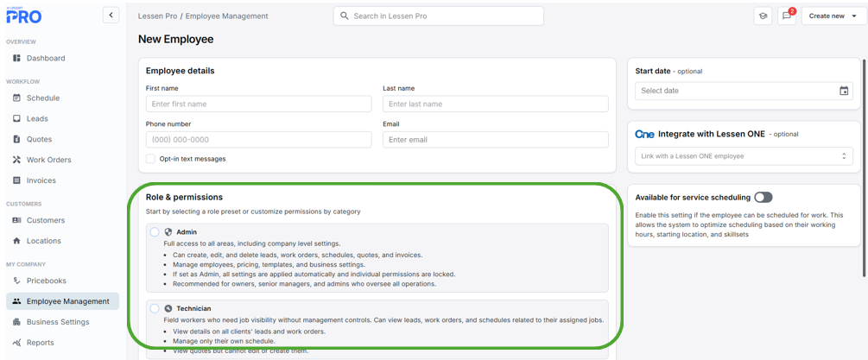Click the search magnifier icon
This screenshot has height=360, width=868.
345,16
